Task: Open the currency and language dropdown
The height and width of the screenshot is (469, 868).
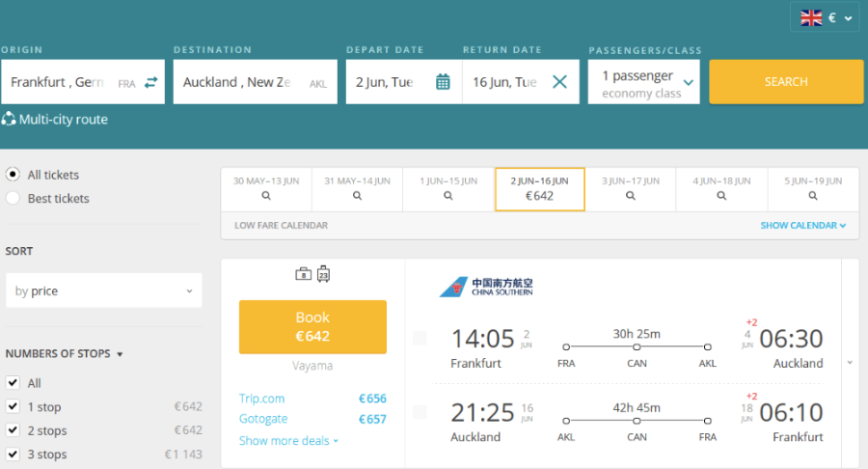Action: 825,18
